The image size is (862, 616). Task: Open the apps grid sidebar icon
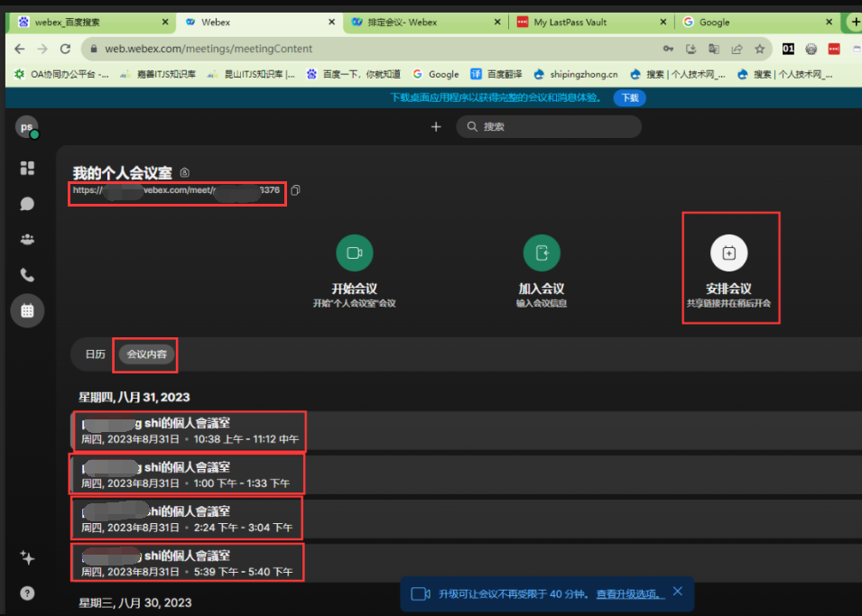[27, 168]
